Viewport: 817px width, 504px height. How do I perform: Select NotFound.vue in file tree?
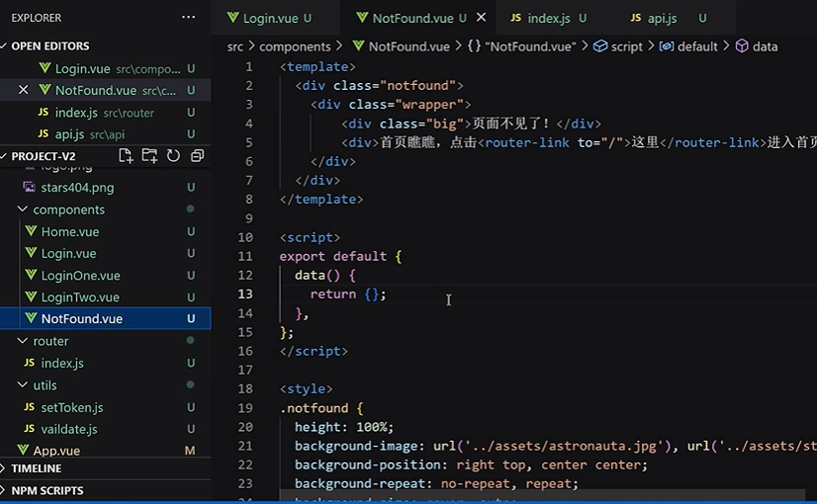point(105,318)
